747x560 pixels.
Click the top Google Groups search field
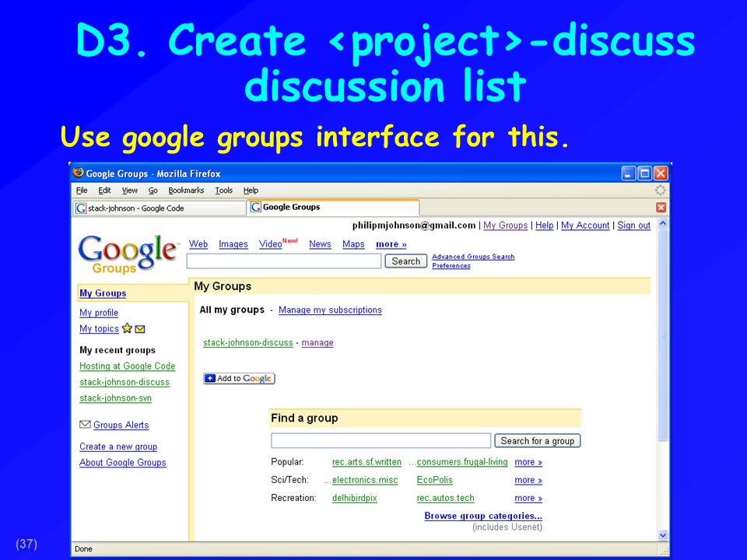pos(284,261)
